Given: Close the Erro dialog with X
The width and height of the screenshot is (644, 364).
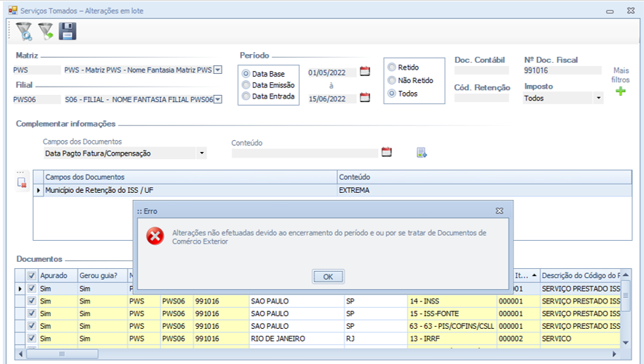Looking at the screenshot, I should pyautogui.click(x=499, y=211).
